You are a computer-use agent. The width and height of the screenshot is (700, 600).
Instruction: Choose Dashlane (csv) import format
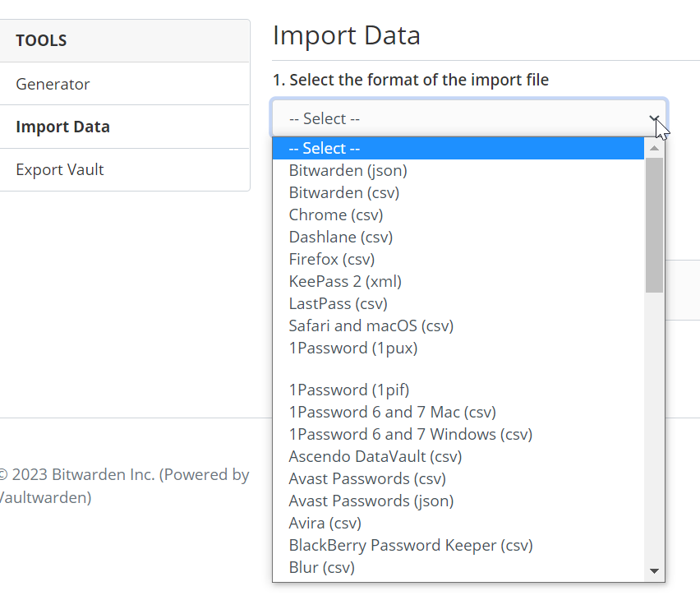click(x=341, y=237)
